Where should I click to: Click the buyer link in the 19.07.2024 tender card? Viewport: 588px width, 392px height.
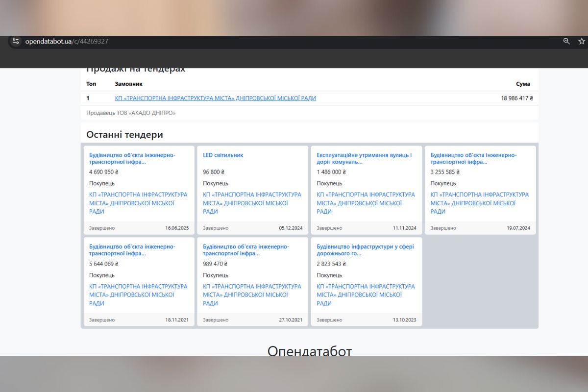(x=479, y=203)
